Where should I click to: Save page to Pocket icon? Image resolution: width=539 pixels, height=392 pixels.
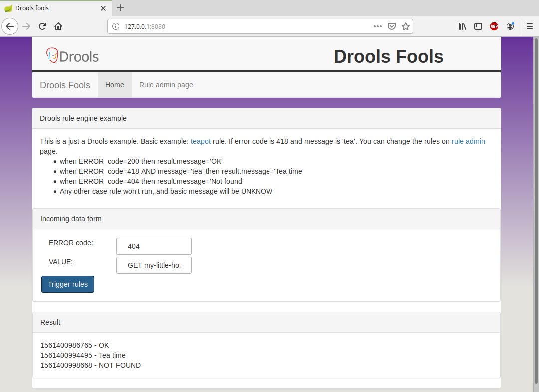(392, 26)
